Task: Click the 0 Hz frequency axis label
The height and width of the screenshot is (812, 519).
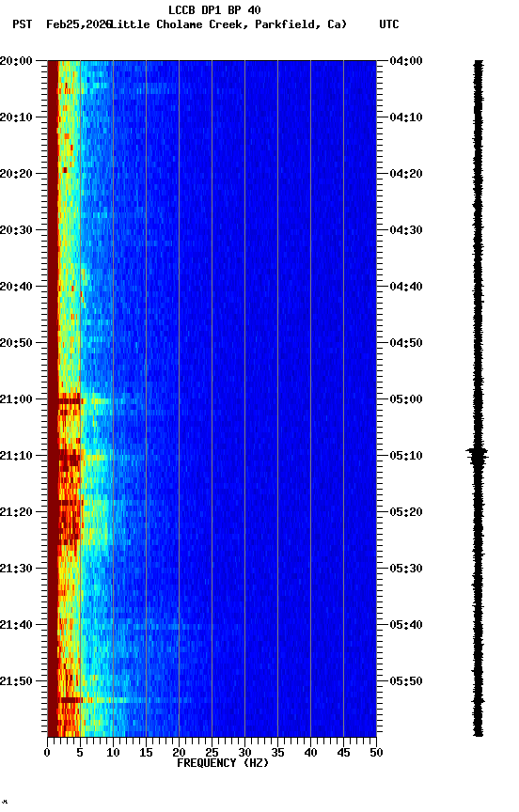Action: [47, 753]
